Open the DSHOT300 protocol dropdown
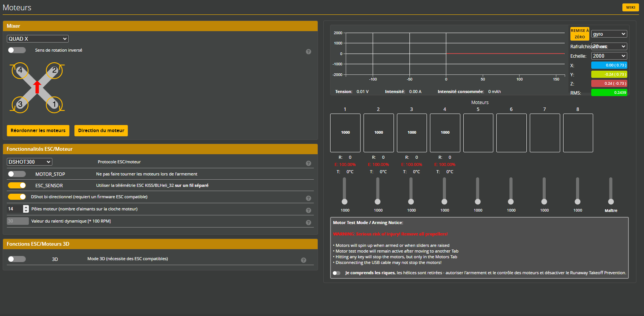Image resolution: width=644 pixels, height=316 pixels. pos(29,162)
